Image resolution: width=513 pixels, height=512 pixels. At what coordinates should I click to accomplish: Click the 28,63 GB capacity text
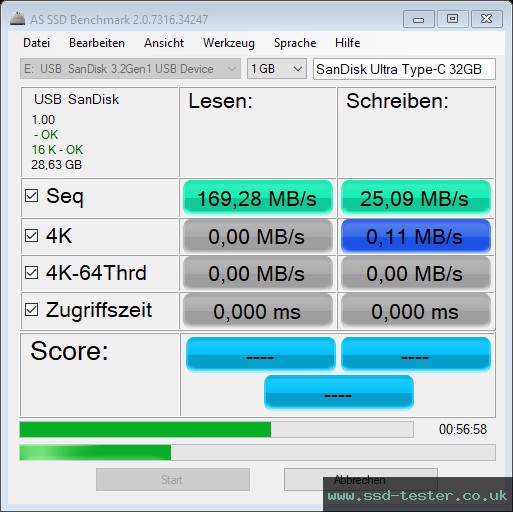pos(56,165)
